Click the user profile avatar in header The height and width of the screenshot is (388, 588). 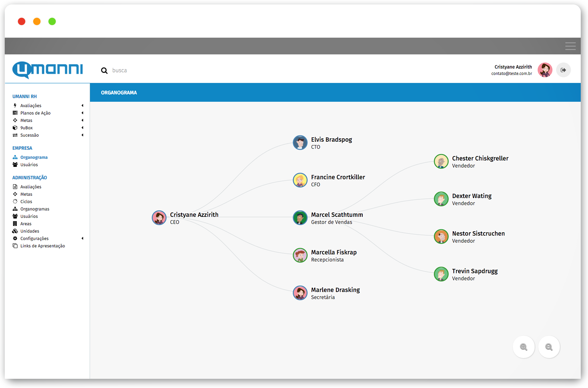click(x=545, y=70)
